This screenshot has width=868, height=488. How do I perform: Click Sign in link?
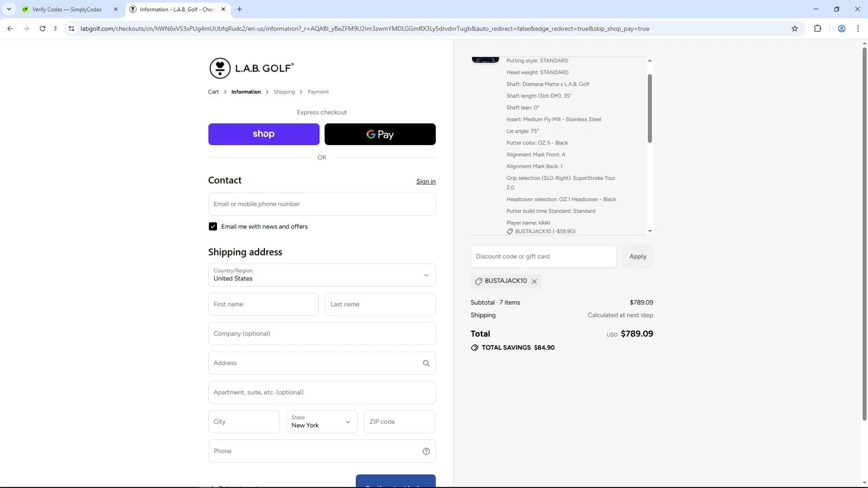point(426,182)
